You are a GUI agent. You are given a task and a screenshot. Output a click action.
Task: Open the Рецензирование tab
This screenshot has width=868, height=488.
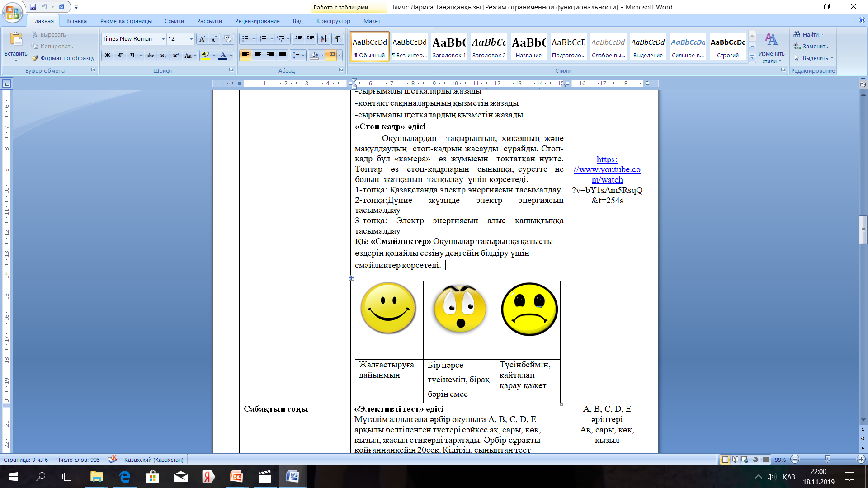point(257,21)
